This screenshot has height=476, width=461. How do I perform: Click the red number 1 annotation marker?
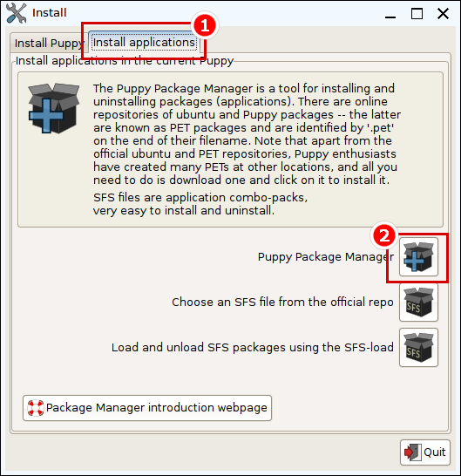point(205,25)
